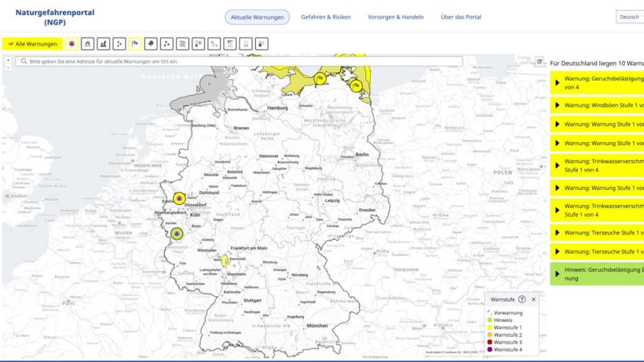Open the yellow warning marker near Düsseldorf
Image resolution: width=644 pixels, height=362 pixels.
point(179,199)
